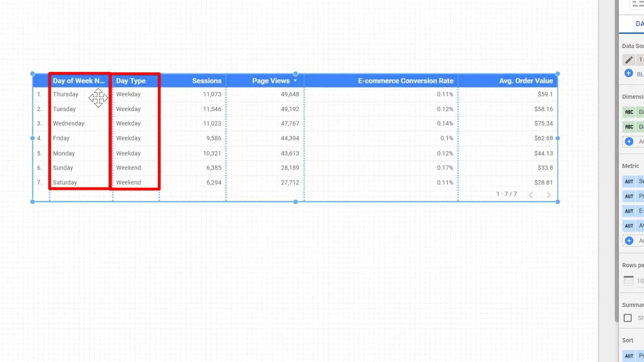
Task: Click the bottom-center resize handle of the table
Action: (296, 202)
